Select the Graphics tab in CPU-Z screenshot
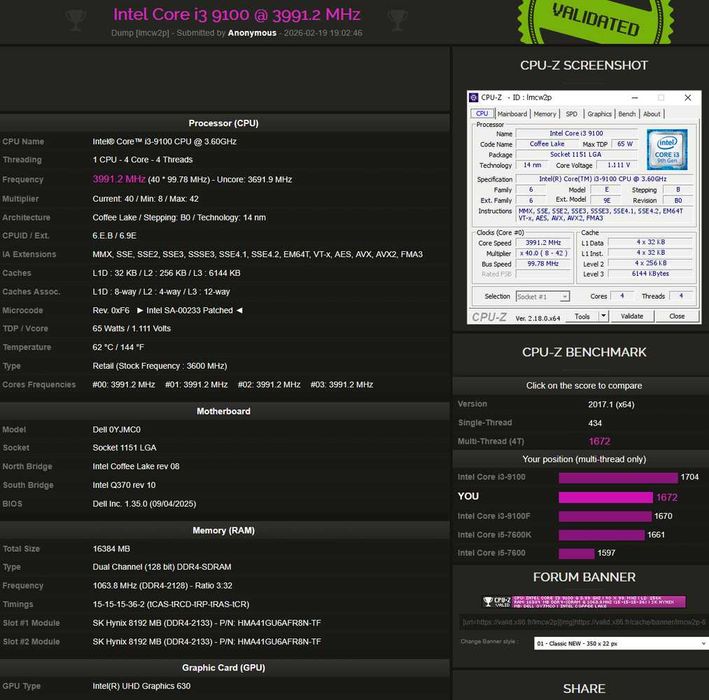This screenshot has width=709, height=700. click(599, 114)
